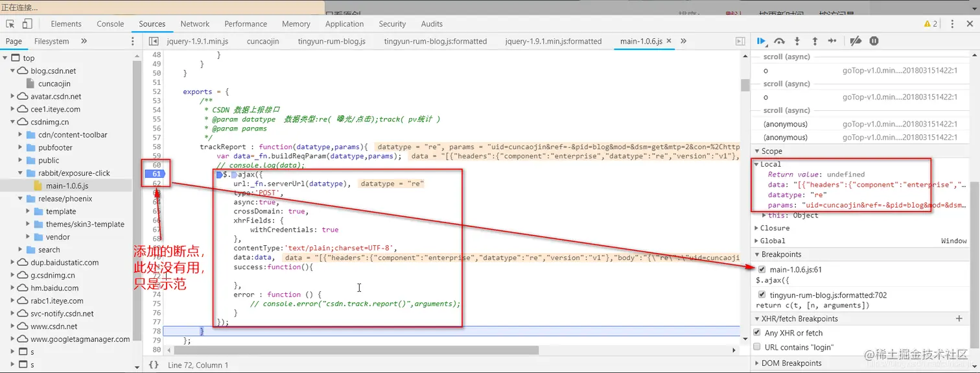Expand the avatar.csdn.net domain
Image resolution: width=980 pixels, height=373 pixels.
tap(13, 96)
